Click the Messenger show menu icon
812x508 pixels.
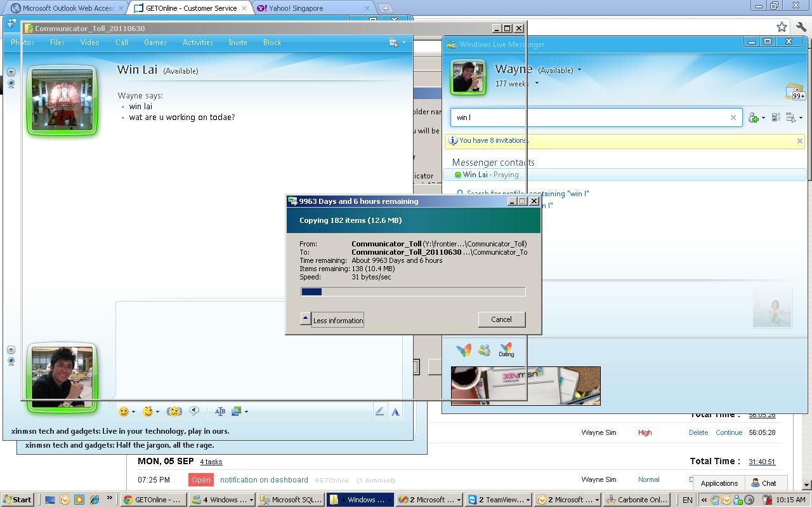click(790, 117)
